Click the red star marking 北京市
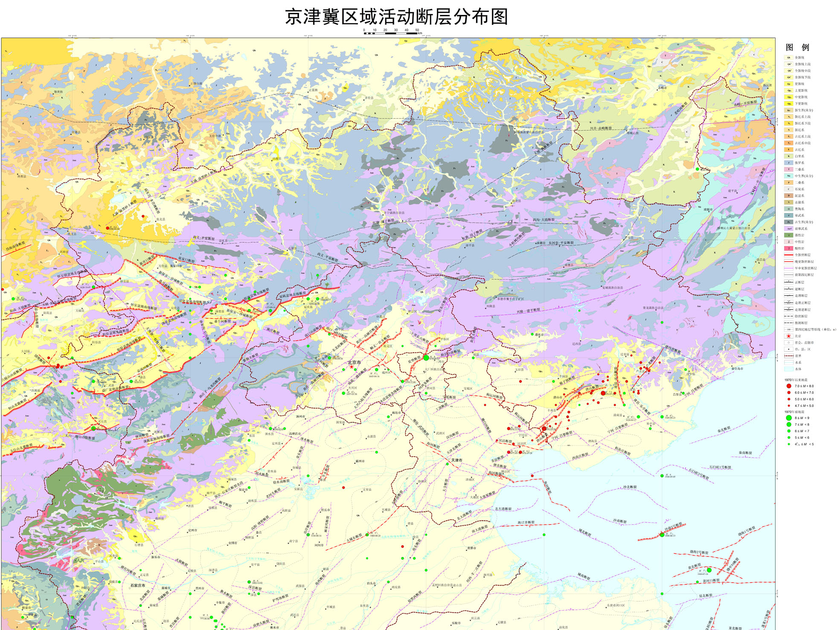The height and width of the screenshot is (630, 840). (352, 367)
